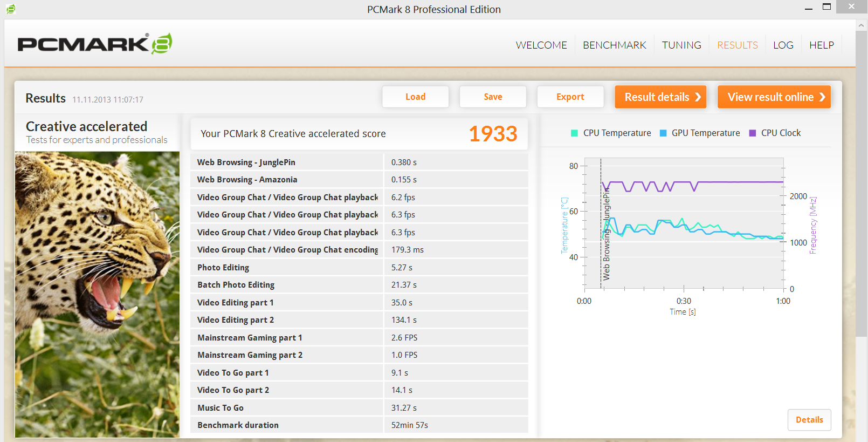
Task: Click the vertical window scrollbar
Action: click(x=862, y=183)
